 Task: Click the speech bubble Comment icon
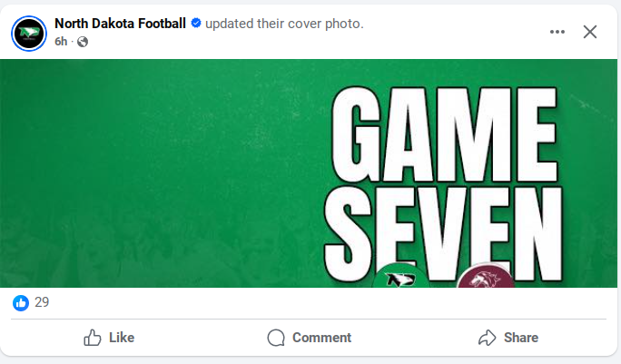276,338
